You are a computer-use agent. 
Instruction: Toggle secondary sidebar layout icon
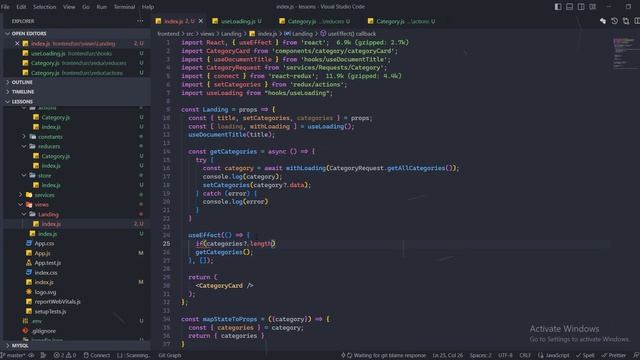581,7
